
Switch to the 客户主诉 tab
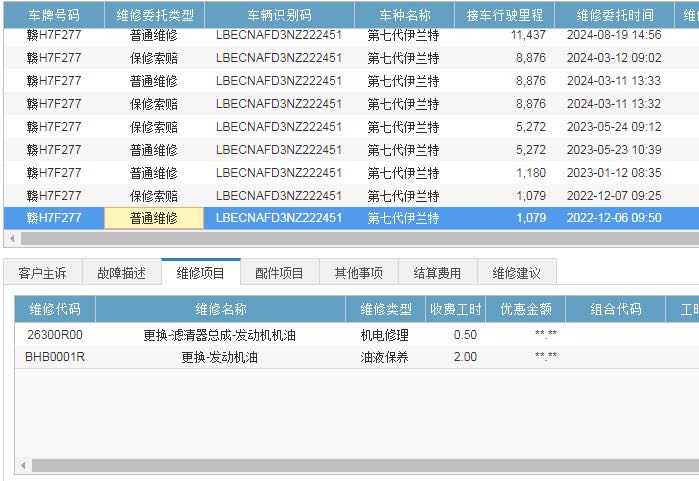pos(42,273)
